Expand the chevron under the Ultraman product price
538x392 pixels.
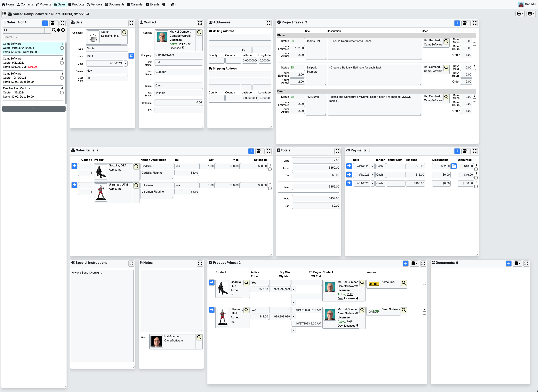(293, 330)
